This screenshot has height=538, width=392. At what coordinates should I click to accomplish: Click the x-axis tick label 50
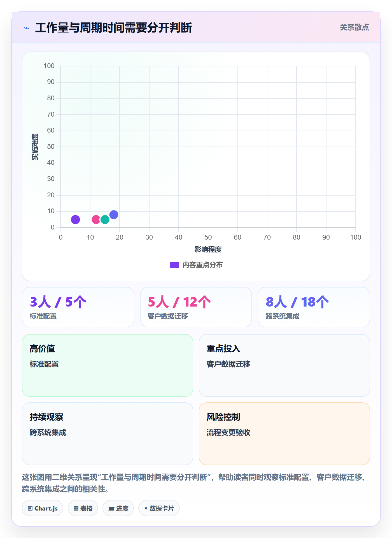208,237
